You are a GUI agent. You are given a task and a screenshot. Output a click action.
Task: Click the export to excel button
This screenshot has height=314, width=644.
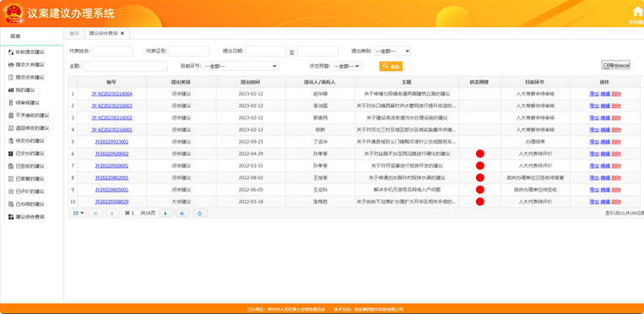(x=615, y=65)
